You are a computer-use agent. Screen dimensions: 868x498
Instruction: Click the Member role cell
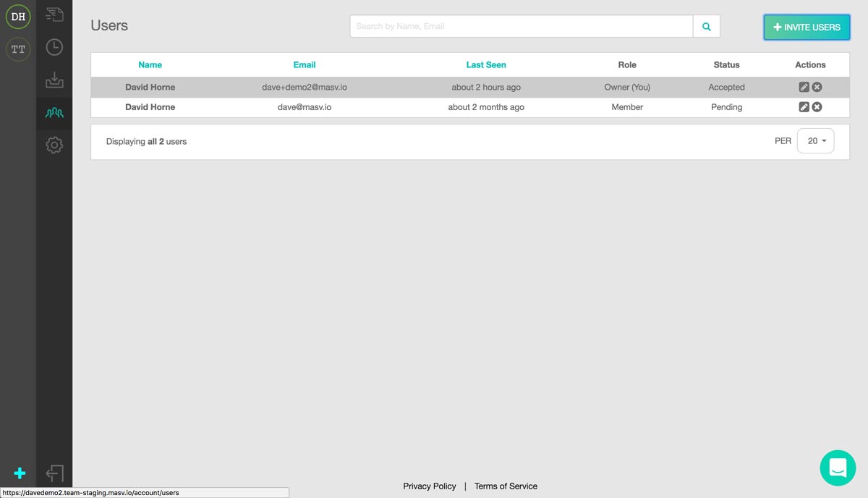pyautogui.click(x=627, y=107)
